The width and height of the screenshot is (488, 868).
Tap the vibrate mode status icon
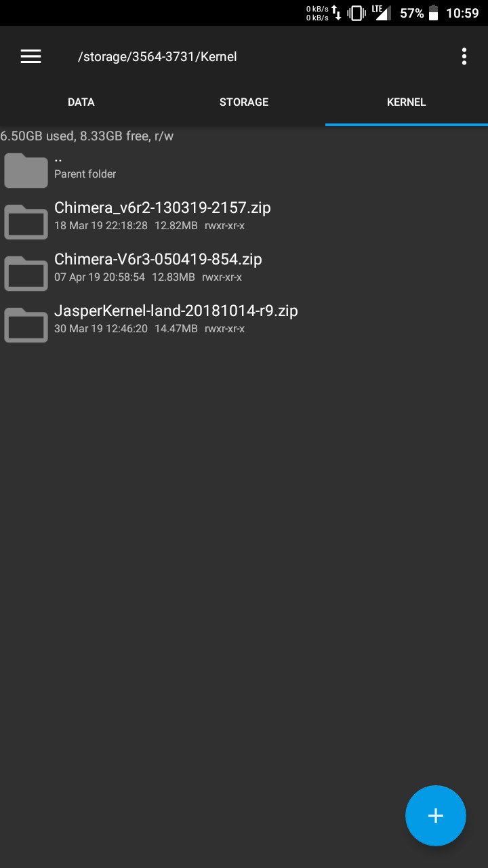357,13
